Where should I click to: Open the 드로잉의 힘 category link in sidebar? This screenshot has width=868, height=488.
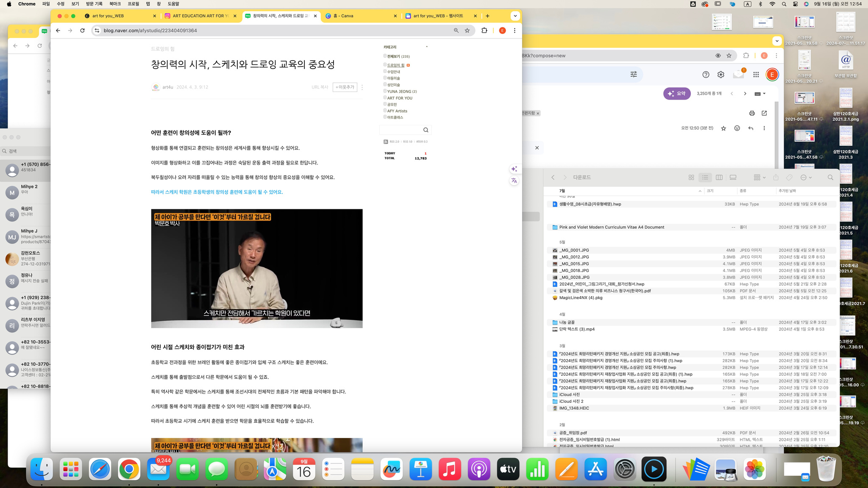click(395, 65)
